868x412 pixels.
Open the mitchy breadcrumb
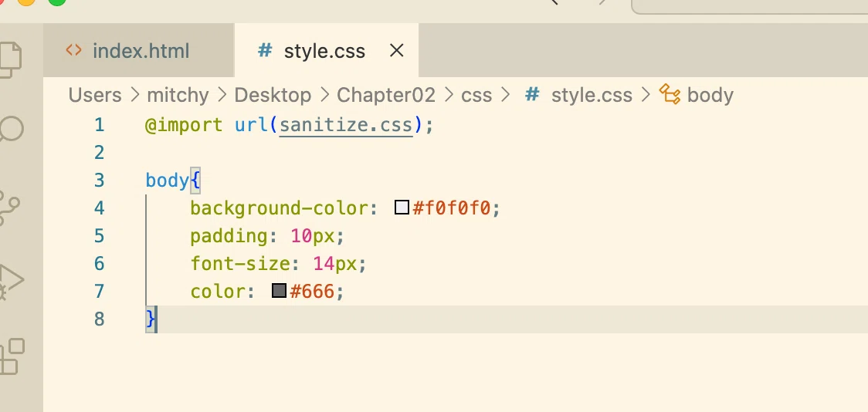[x=178, y=95]
